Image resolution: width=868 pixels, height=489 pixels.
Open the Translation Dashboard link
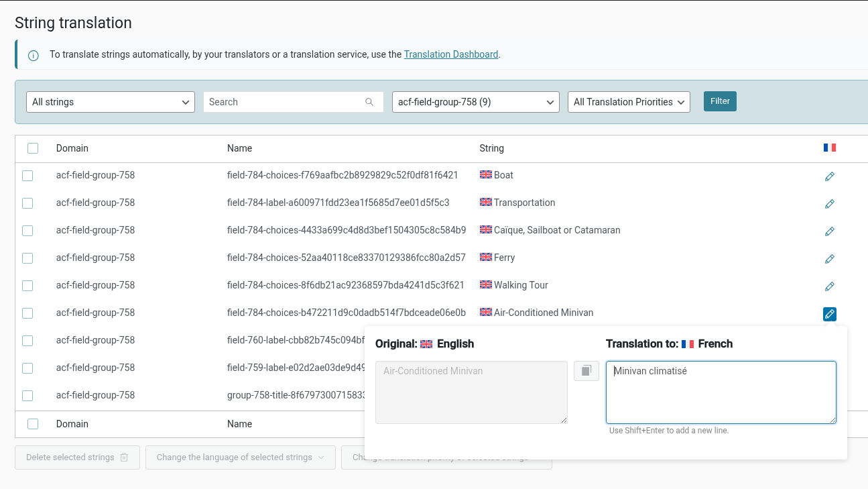point(451,54)
